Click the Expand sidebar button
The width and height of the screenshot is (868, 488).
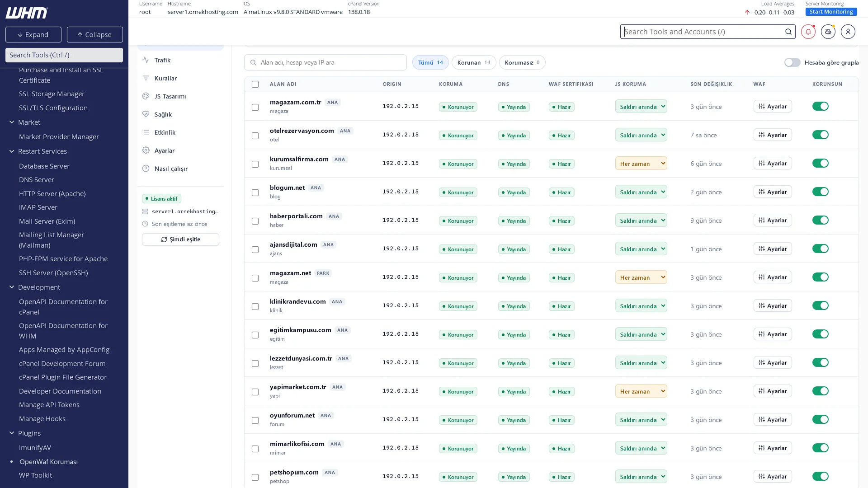(33, 34)
